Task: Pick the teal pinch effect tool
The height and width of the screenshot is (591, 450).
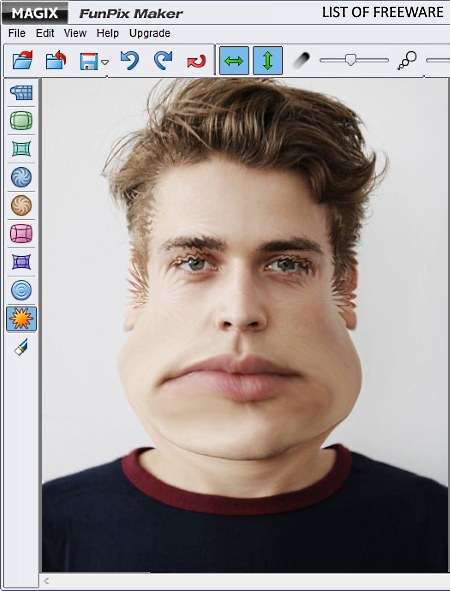Action: [21, 149]
